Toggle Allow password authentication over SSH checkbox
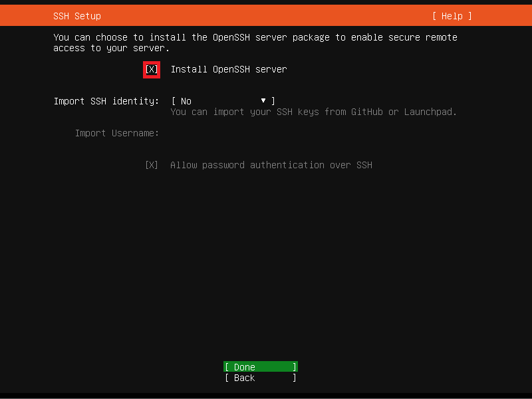The image size is (532, 399). click(152, 165)
